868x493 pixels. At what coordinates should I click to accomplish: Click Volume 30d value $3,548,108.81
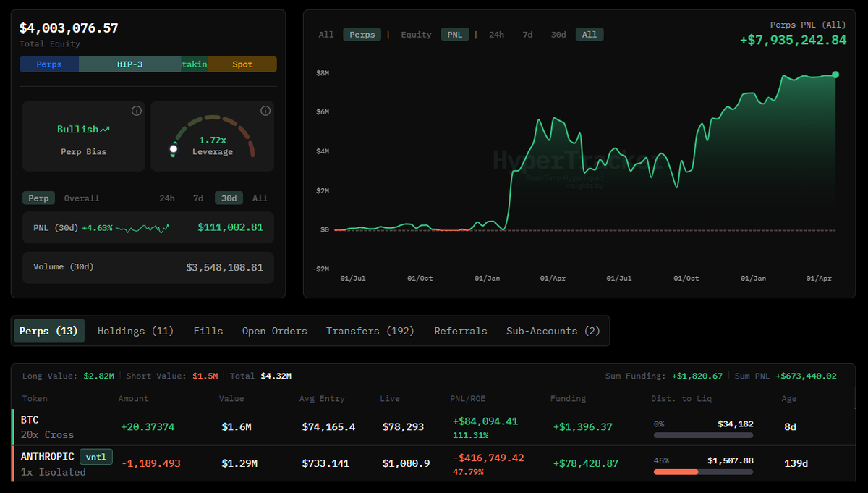224,267
